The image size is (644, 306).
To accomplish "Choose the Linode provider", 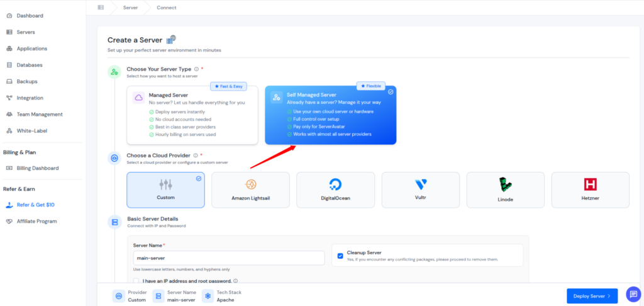I will point(506,190).
